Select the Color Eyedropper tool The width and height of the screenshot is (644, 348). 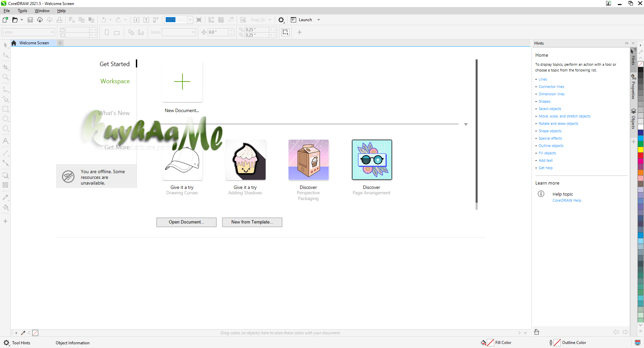pos(5,197)
